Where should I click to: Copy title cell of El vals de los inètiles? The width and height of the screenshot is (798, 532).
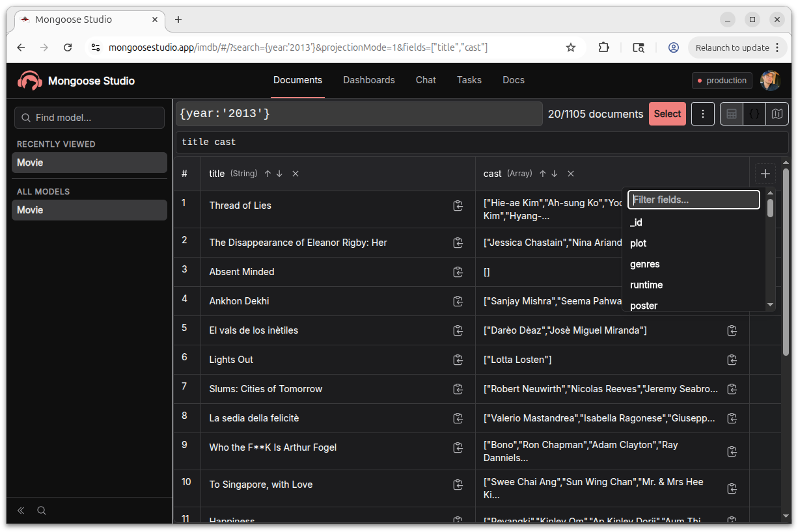click(x=458, y=330)
